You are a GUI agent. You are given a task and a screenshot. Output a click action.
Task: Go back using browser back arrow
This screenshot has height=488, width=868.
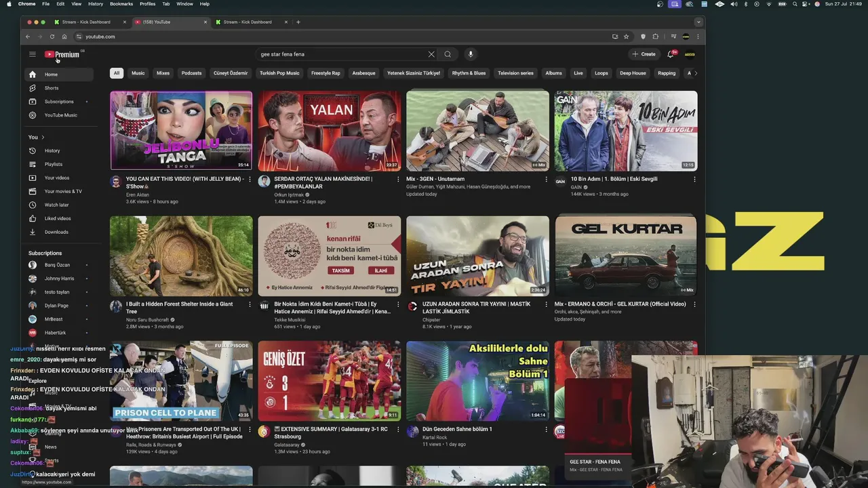click(28, 37)
